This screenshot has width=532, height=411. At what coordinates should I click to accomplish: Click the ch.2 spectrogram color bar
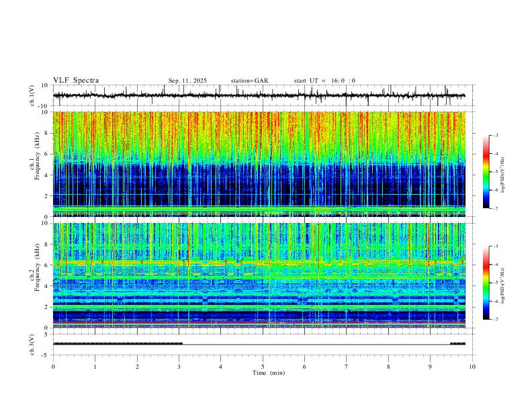pyautogui.click(x=486, y=283)
